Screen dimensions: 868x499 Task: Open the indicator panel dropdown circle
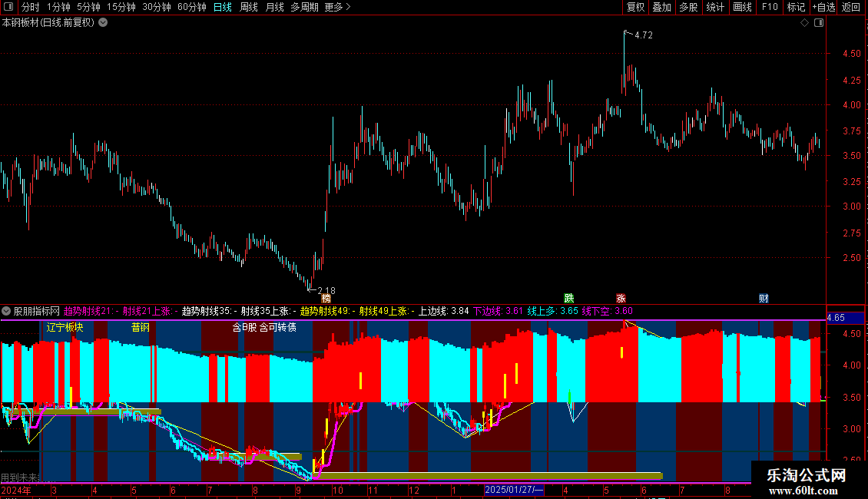(x=6, y=312)
